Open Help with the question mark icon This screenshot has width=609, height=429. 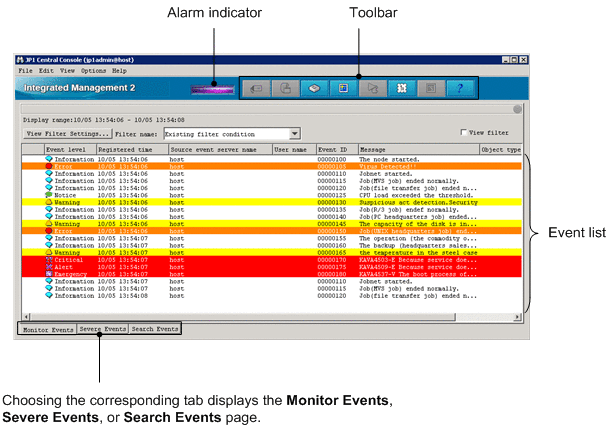click(x=460, y=89)
